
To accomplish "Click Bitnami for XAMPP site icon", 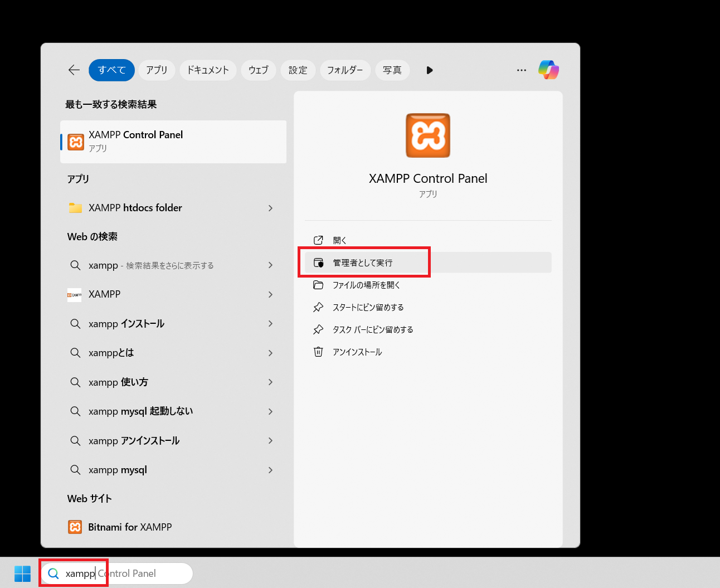I will (x=75, y=527).
